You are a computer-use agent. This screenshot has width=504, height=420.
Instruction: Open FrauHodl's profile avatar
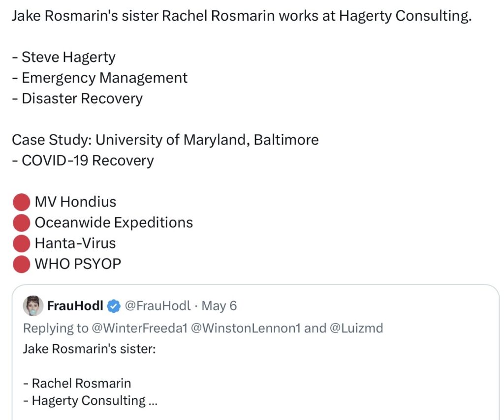[33, 306]
